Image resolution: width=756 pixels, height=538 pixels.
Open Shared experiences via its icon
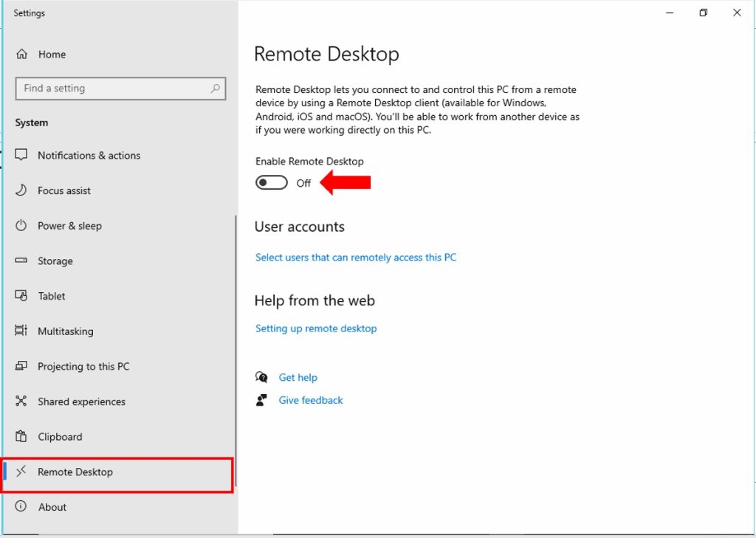pyautogui.click(x=21, y=401)
